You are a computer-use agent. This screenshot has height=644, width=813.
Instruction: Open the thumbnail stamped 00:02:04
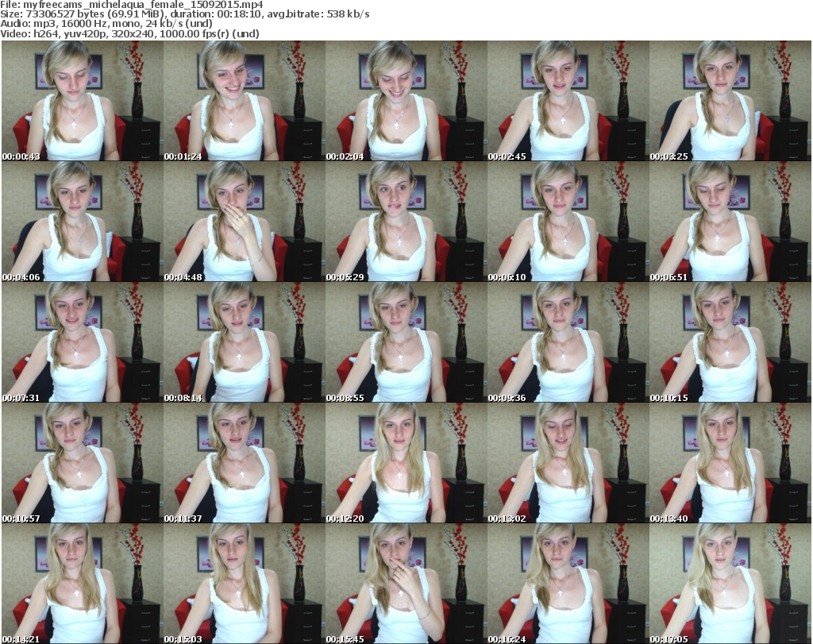pyautogui.click(x=406, y=101)
